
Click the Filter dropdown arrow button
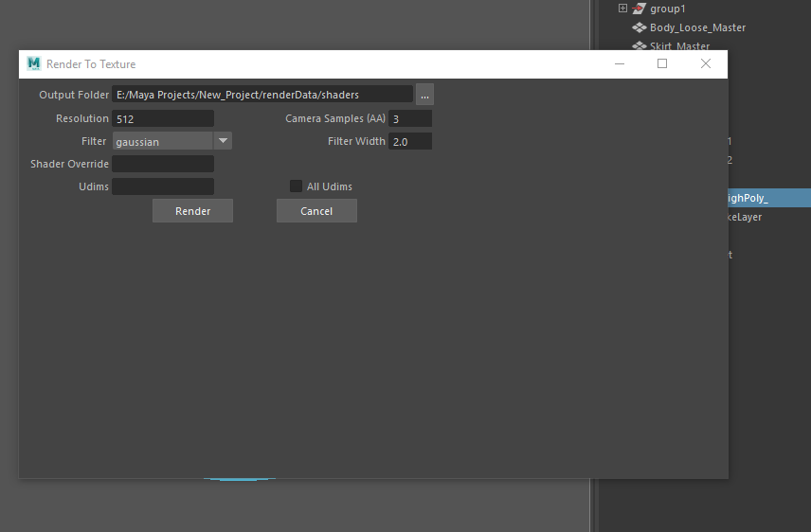point(223,141)
